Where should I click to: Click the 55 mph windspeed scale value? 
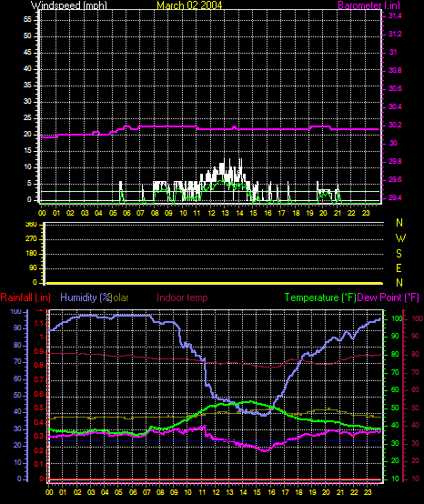click(x=27, y=20)
